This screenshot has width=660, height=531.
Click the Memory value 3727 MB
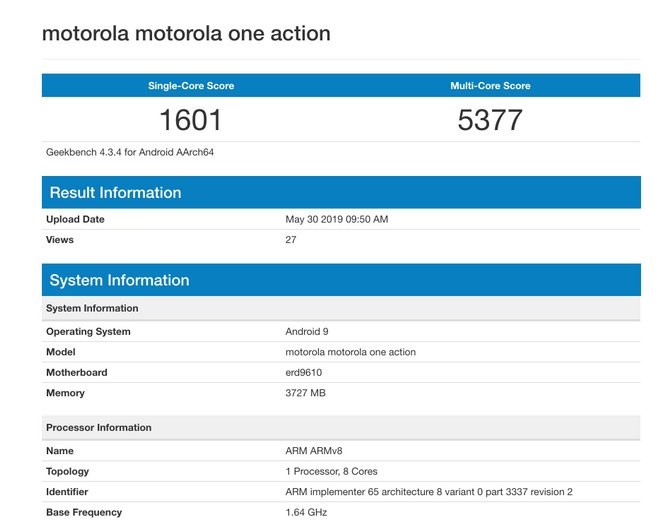pos(306,393)
